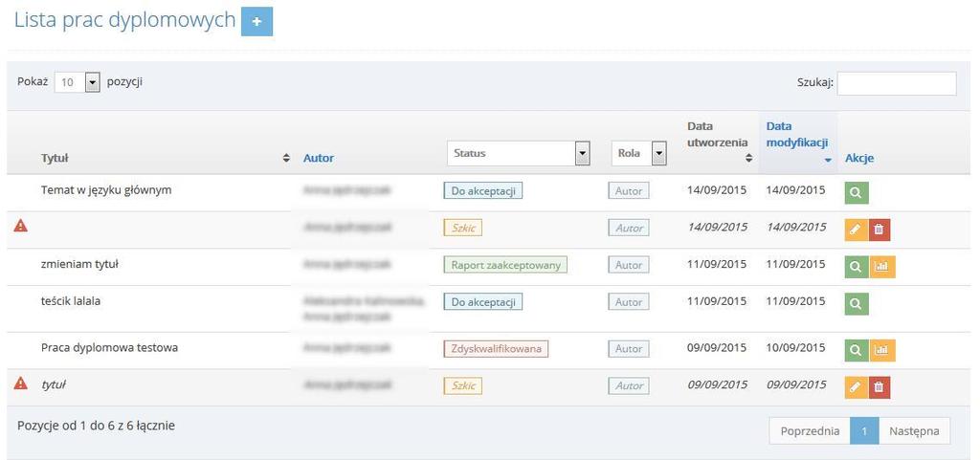Screen dimensions: 980x460
Task: Select page 1 in pagination
Action: (864, 431)
